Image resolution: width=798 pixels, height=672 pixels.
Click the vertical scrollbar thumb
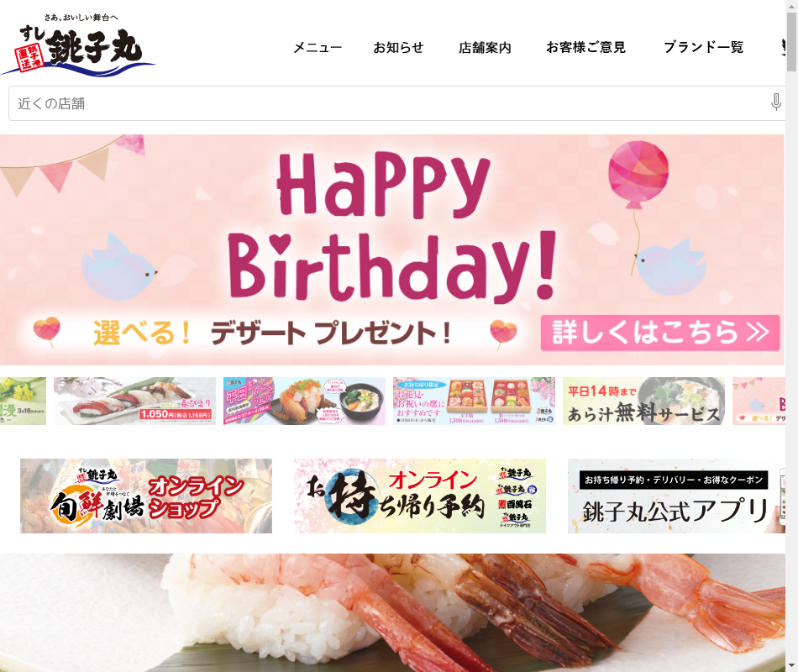click(x=791, y=42)
